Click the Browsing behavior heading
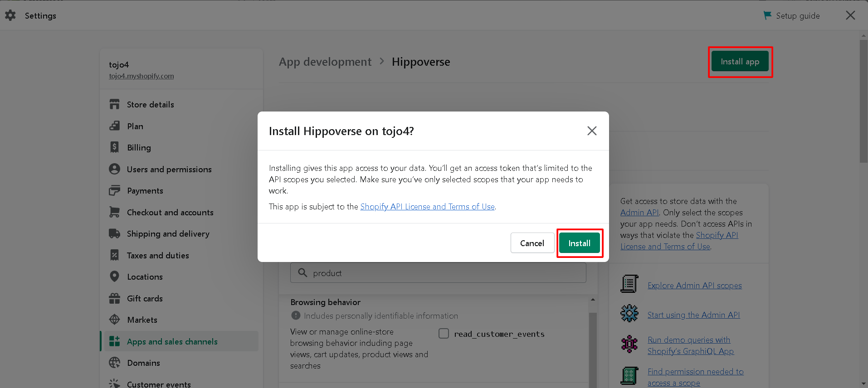 [x=326, y=302]
